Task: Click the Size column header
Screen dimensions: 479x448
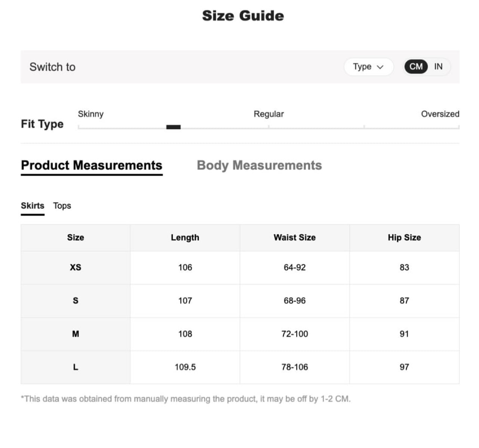Action: tap(76, 238)
